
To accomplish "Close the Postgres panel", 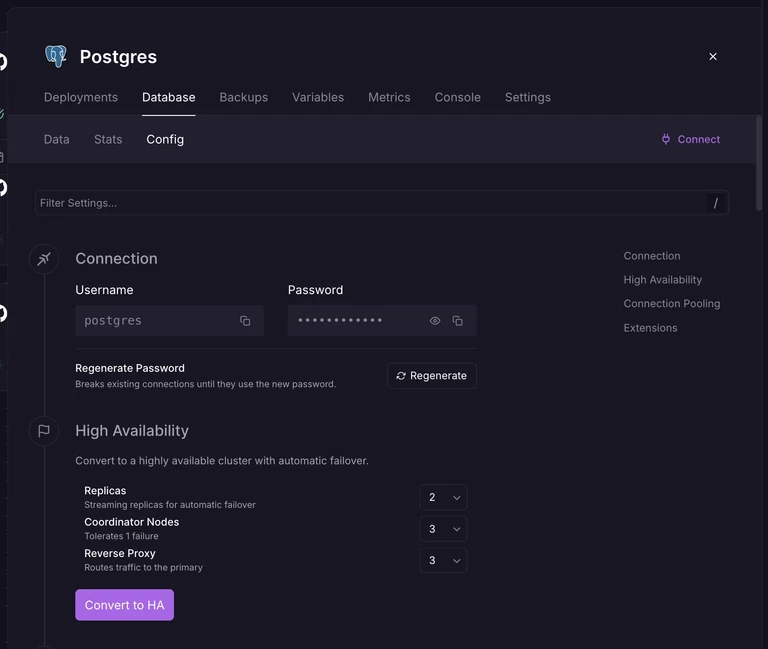I will 713,56.
